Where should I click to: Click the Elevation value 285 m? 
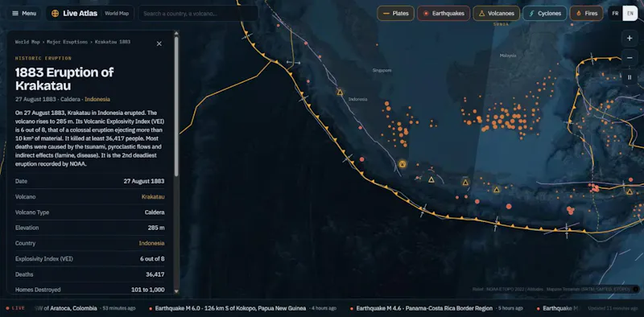[x=156, y=228]
